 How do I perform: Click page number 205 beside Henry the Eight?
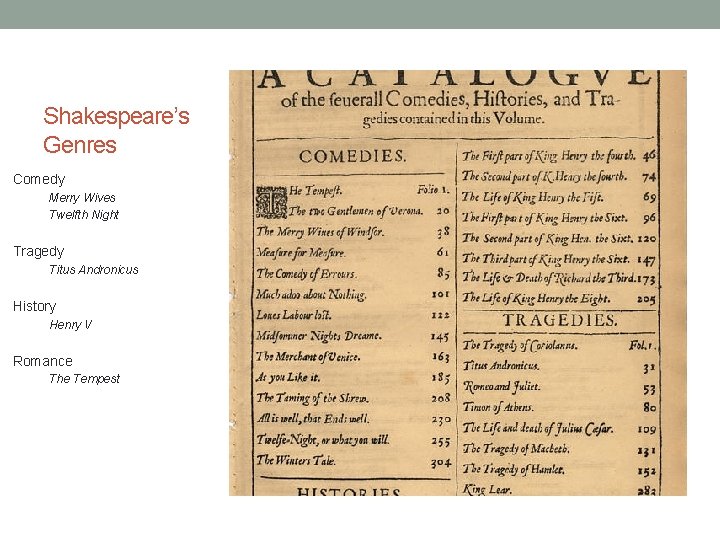pyautogui.click(x=646, y=299)
